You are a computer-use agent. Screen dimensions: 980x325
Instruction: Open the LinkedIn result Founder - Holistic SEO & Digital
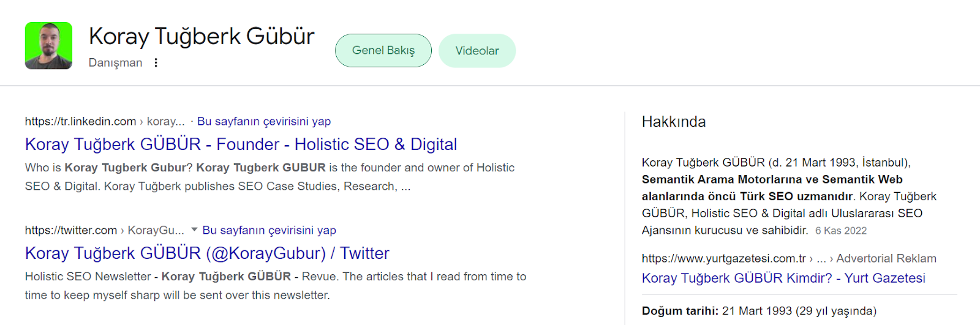point(241,144)
